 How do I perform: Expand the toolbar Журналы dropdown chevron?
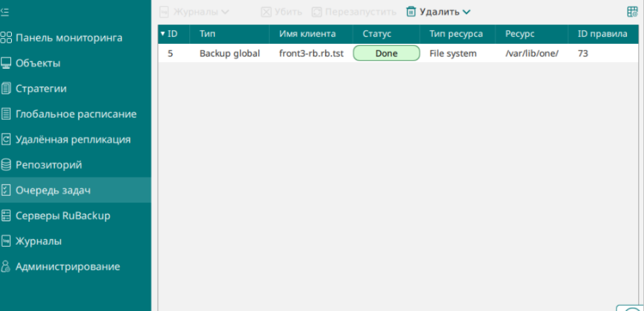pos(225,12)
